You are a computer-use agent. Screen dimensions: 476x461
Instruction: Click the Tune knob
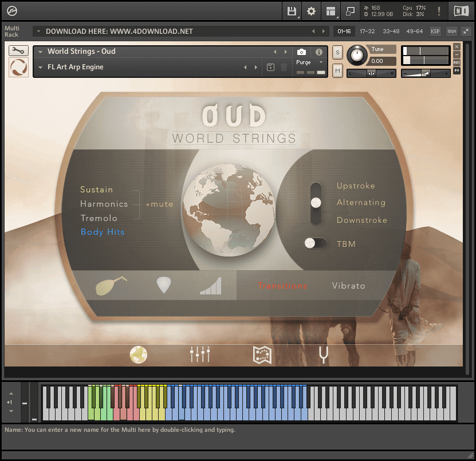point(357,56)
